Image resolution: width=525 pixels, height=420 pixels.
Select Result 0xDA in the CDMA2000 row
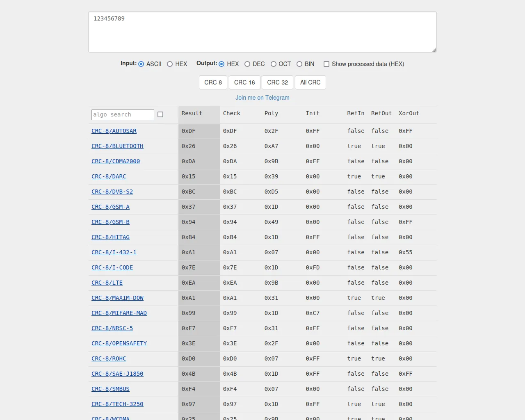tap(189, 161)
